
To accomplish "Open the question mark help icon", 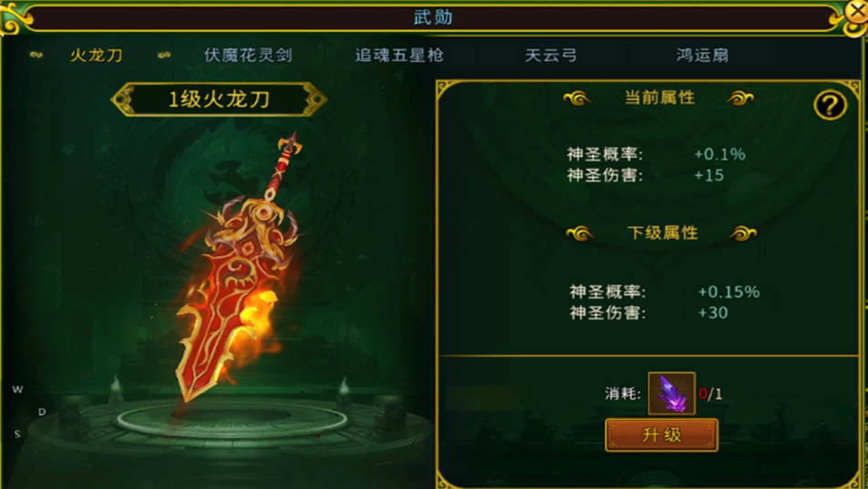I will coord(830,105).
